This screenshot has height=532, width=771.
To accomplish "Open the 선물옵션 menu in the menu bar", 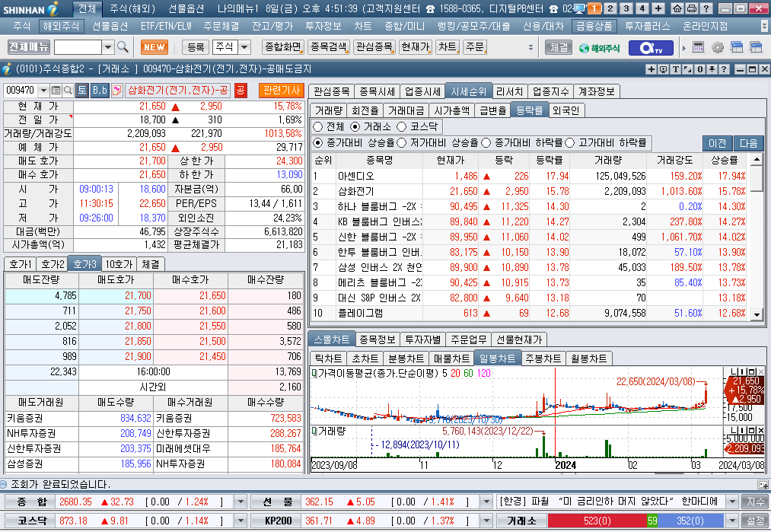I will click(110, 26).
